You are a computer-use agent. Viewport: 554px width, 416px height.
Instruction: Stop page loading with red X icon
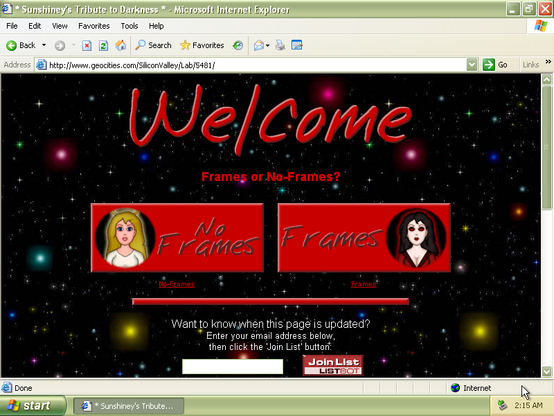[x=87, y=45]
